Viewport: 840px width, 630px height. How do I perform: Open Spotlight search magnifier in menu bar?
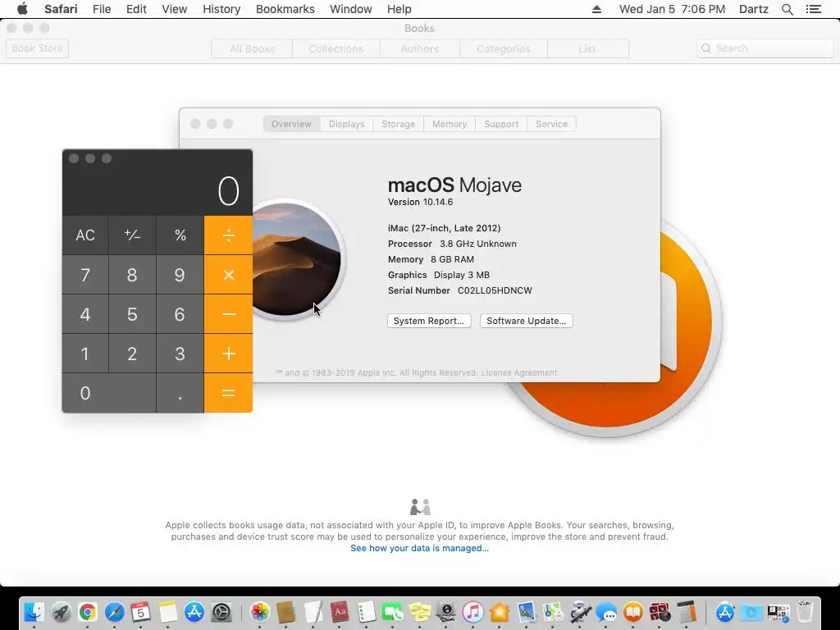coord(787,9)
